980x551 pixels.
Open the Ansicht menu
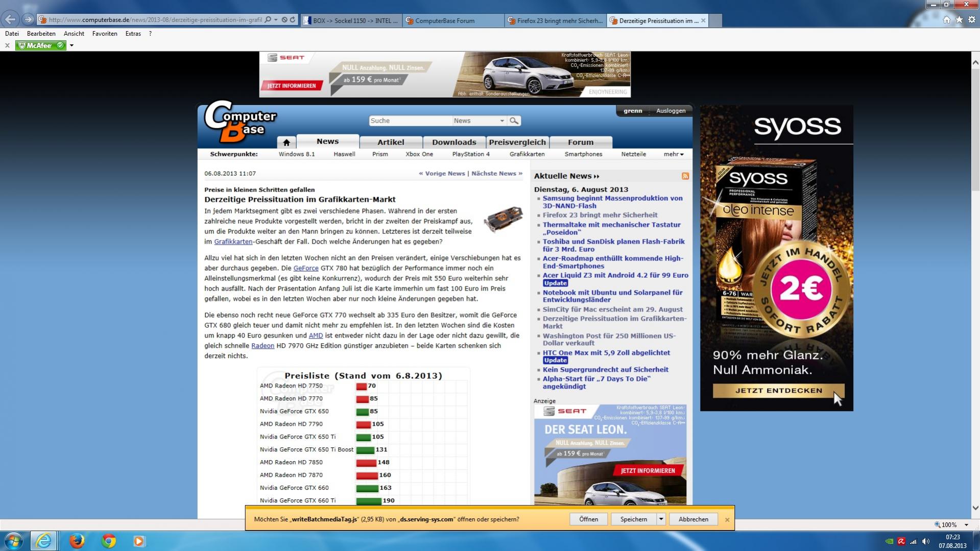pos(74,34)
